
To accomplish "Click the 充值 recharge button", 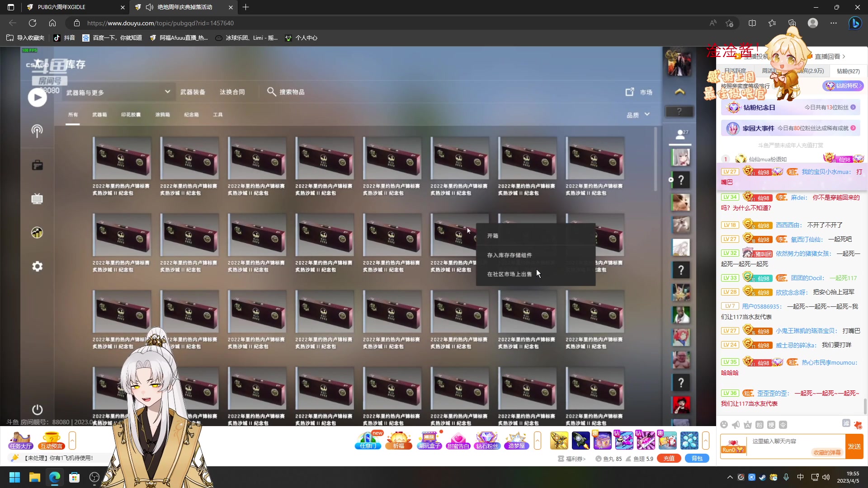I will point(669,459).
